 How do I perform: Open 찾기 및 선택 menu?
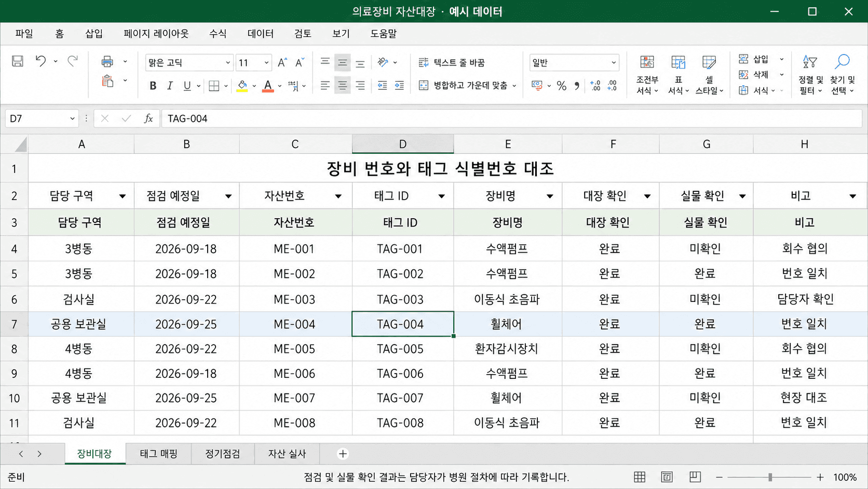coord(842,75)
